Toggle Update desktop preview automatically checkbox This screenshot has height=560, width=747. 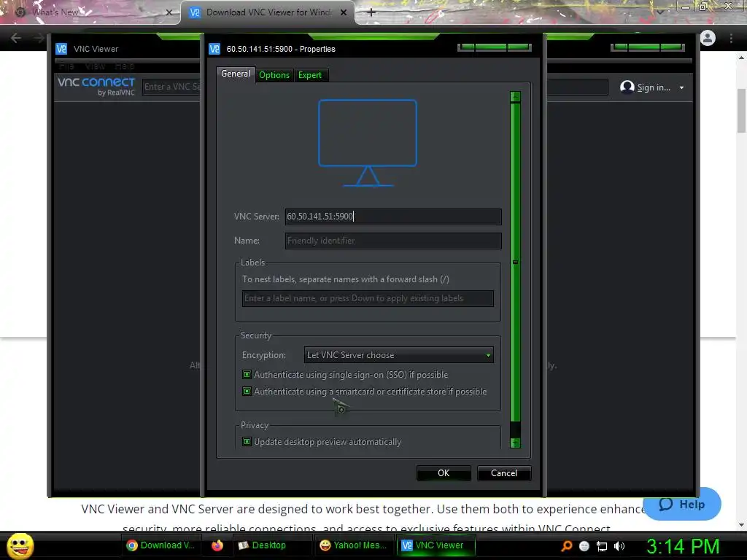247,441
